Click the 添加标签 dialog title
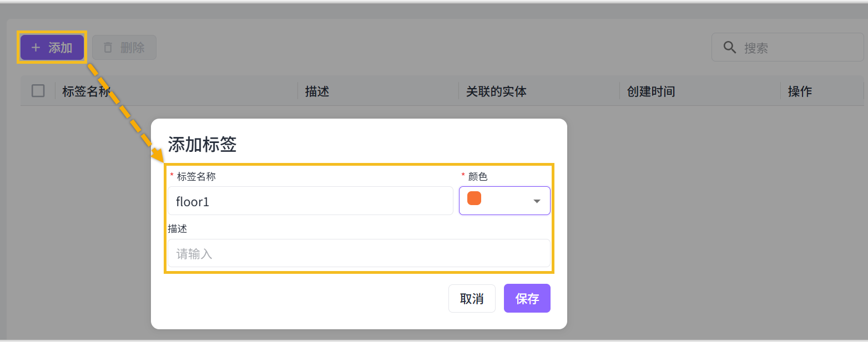This screenshot has width=868, height=342. (x=202, y=145)
